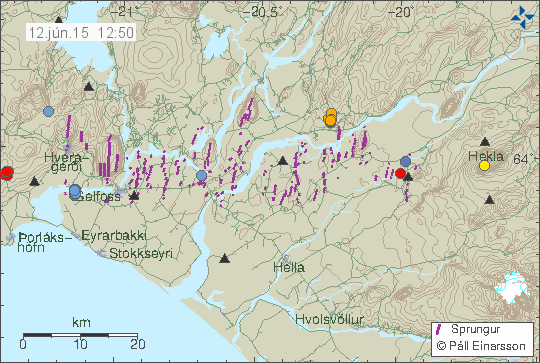Image resolution: width=540 pixels, height=363 pixels.
Task: Click the blue marker in map center
Action: tap(201, 175)
